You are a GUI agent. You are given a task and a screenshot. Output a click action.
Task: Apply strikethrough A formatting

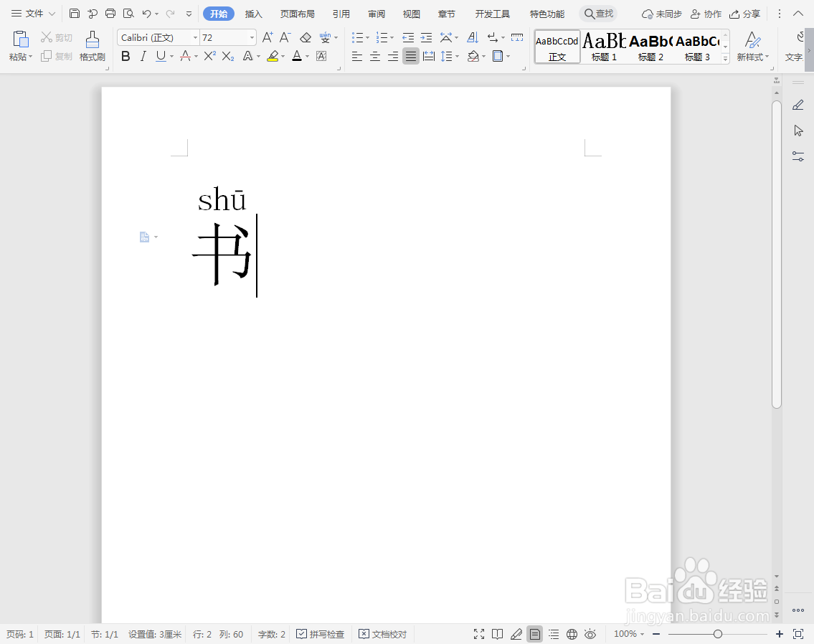(185, 56)
